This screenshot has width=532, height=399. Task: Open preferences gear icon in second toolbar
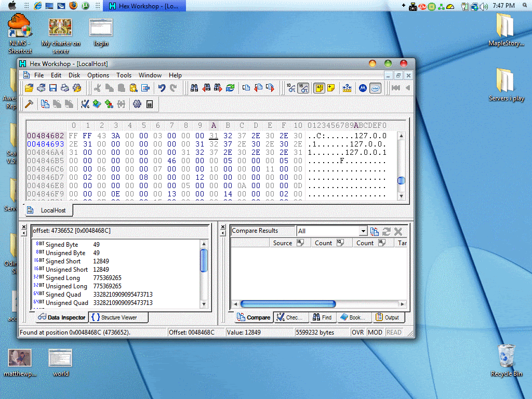(137, 104)
